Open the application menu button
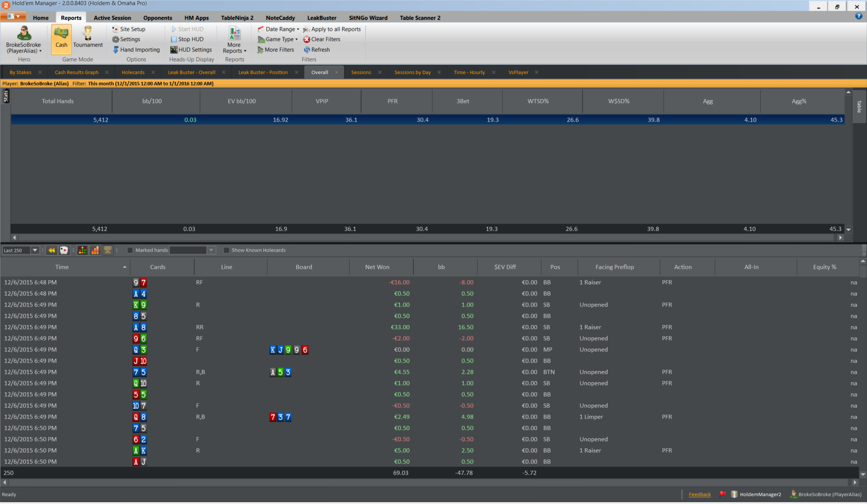 coord(14,17)
